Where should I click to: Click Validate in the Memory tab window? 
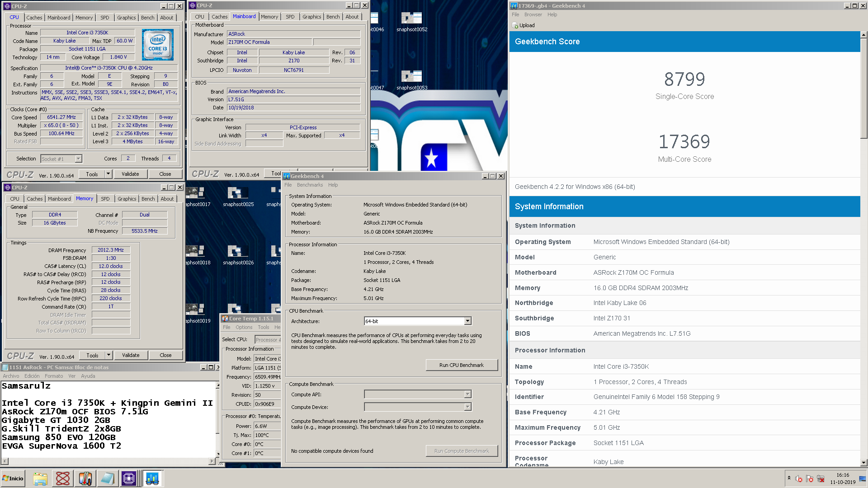pos(131,355)
